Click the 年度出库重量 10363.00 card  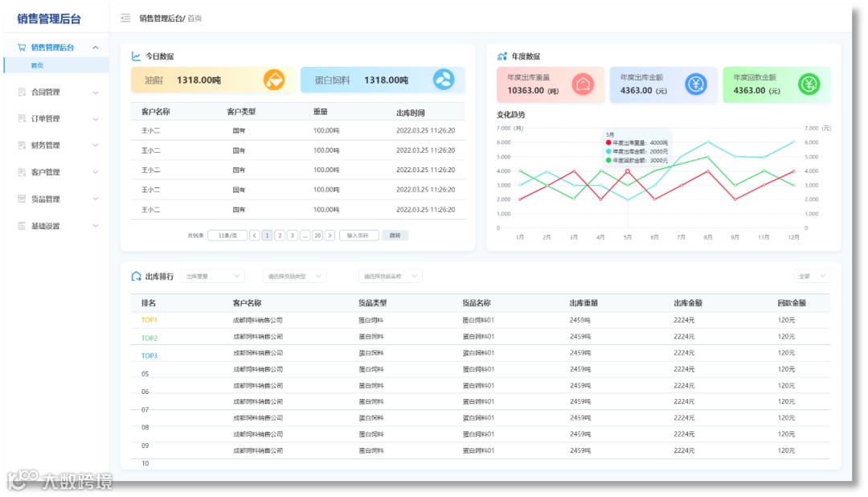tap(551, 84)
